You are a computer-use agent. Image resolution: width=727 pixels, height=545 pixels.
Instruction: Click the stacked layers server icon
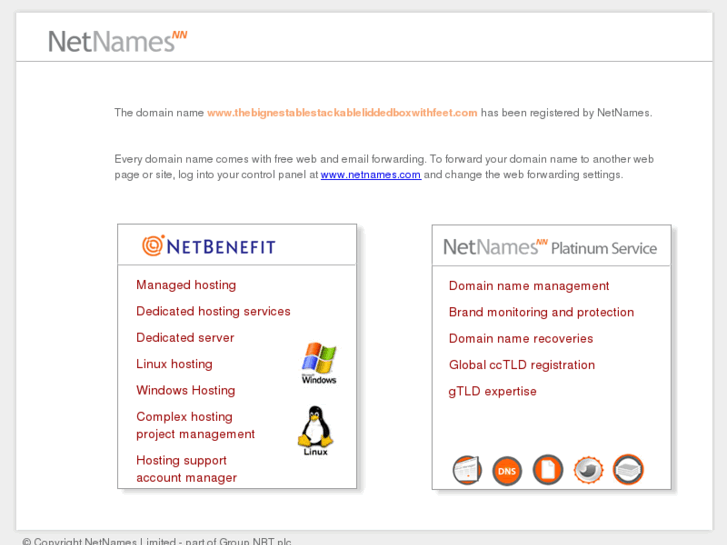click(x=628, y=469)
